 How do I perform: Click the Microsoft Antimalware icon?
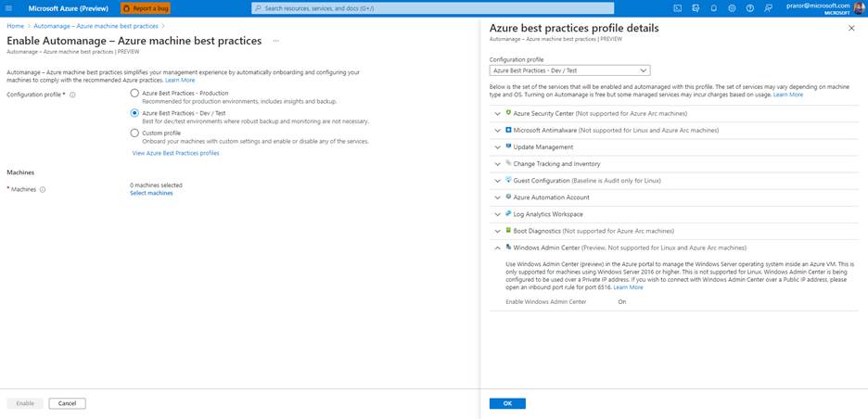coord(508,130)
